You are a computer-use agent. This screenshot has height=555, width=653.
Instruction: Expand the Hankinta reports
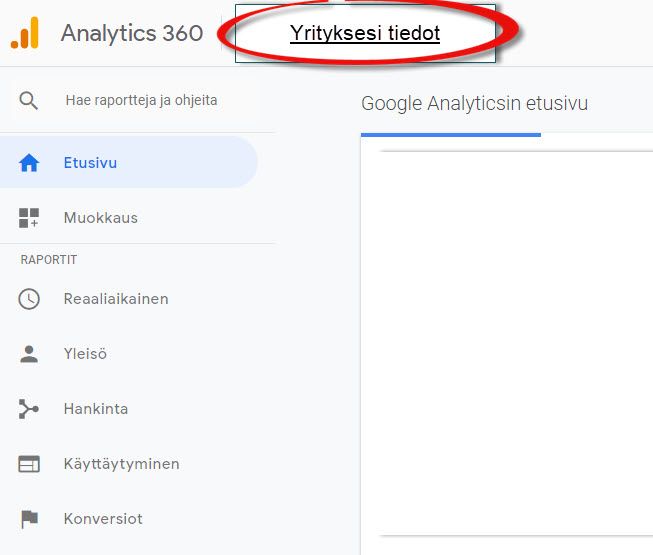point(96,409)
